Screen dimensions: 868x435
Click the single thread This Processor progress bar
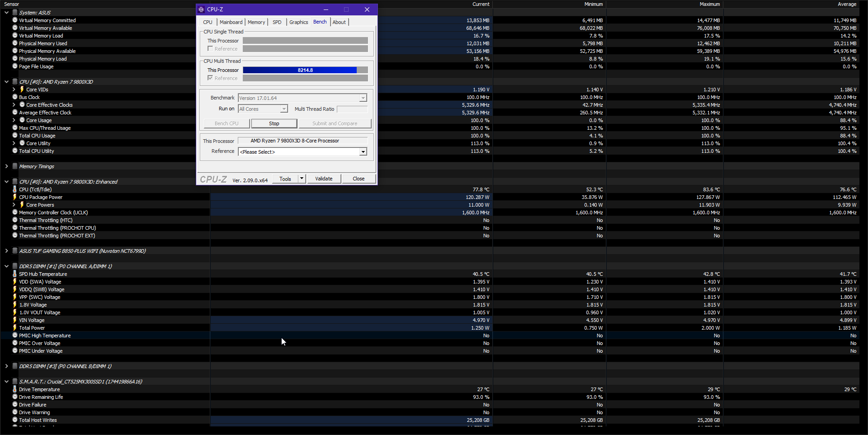click(x=305, y=41)
